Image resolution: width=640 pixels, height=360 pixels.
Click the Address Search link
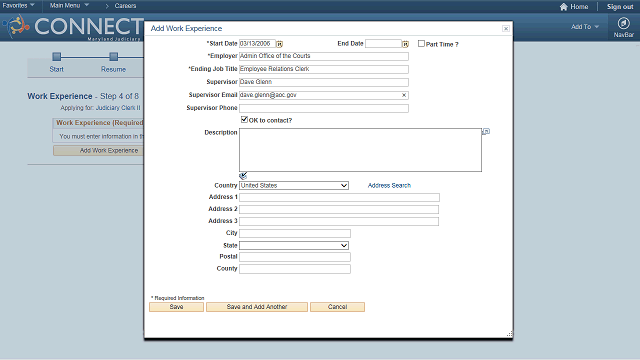(x=389, y=185)
